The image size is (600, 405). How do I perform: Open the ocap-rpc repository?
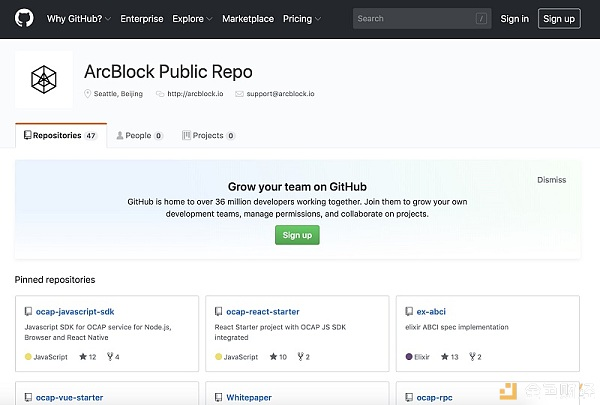(434, 398)
